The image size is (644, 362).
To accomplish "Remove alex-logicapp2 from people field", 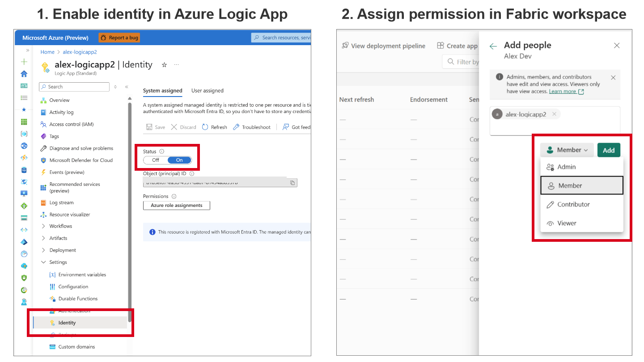I will [x=554, y=114].
